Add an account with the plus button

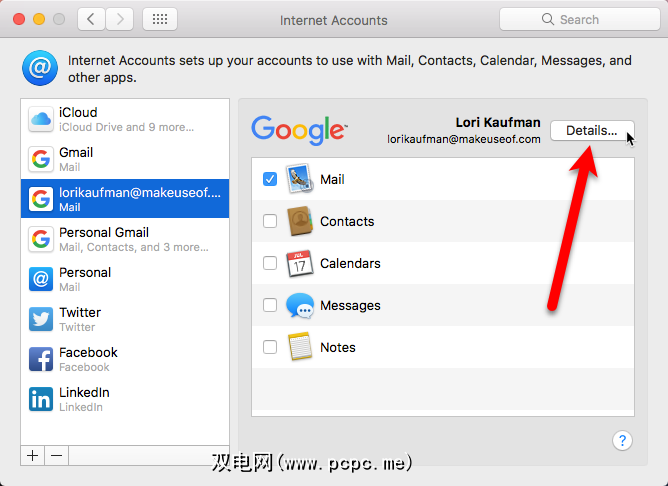32,455
